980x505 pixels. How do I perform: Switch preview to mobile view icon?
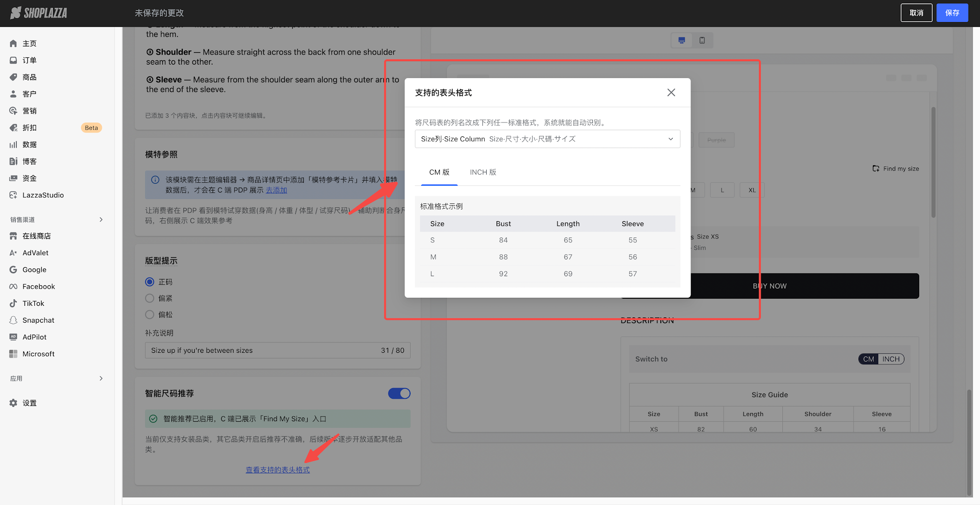(702, 40)
